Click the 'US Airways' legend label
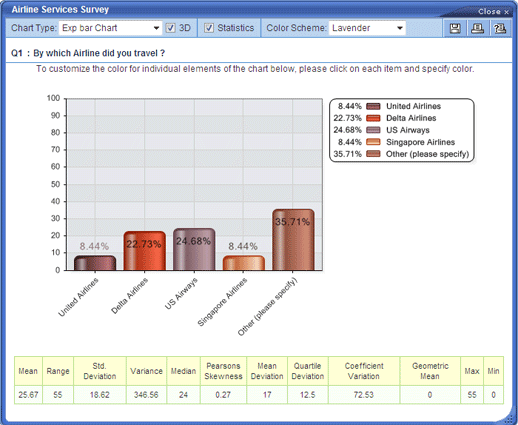 (x=408, y=130)
